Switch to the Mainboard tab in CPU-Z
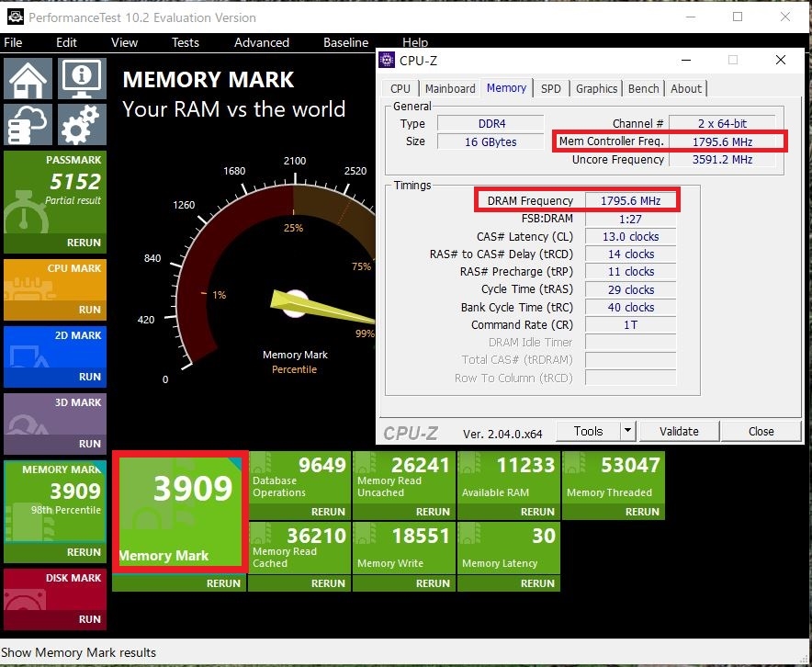 click(450, 88)
